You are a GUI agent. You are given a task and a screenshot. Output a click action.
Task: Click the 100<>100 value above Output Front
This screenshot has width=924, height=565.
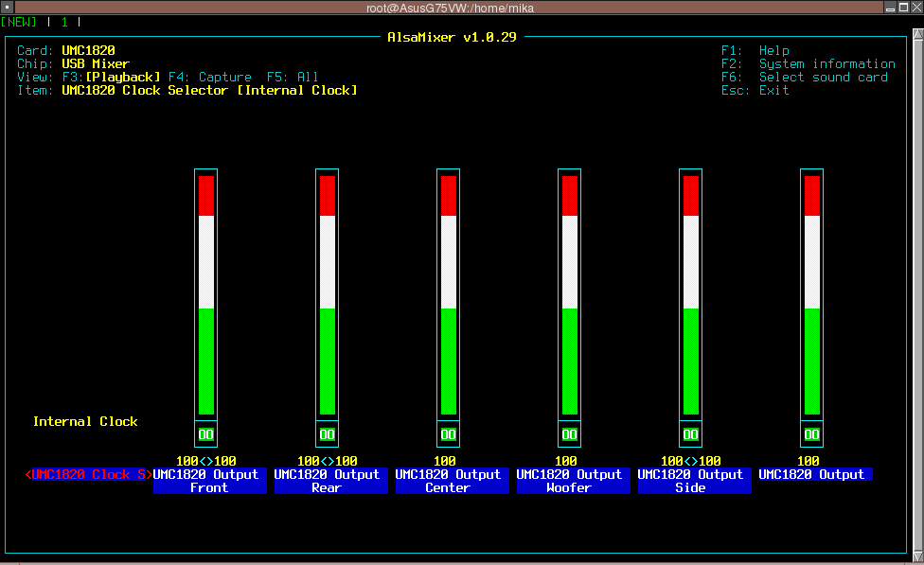(206, 461)
